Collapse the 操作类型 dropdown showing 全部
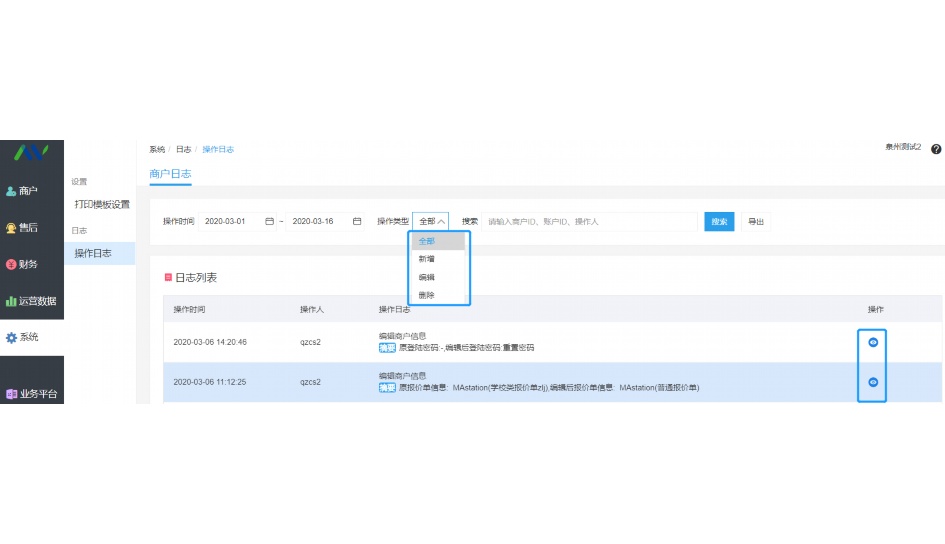 pyautogui.click(x=432, y=221)
